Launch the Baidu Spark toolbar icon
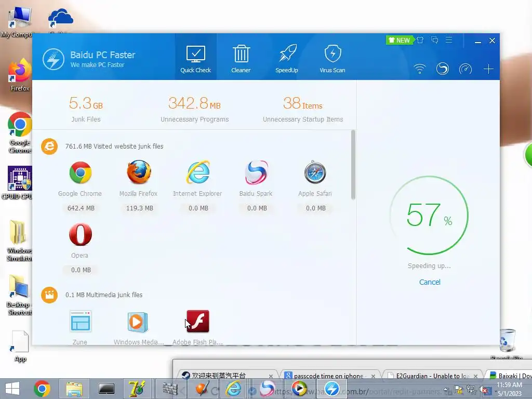The image size is (532, 399). coord(443,69)
